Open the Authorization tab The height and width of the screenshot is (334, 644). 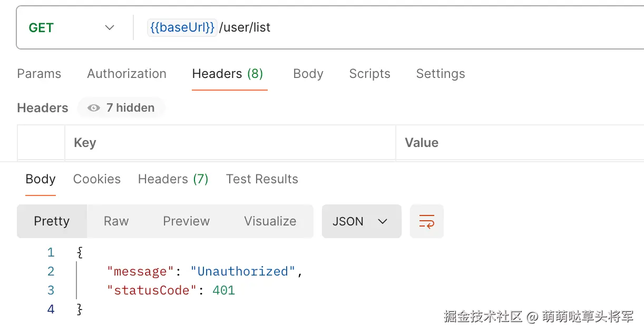pos(126,74)
